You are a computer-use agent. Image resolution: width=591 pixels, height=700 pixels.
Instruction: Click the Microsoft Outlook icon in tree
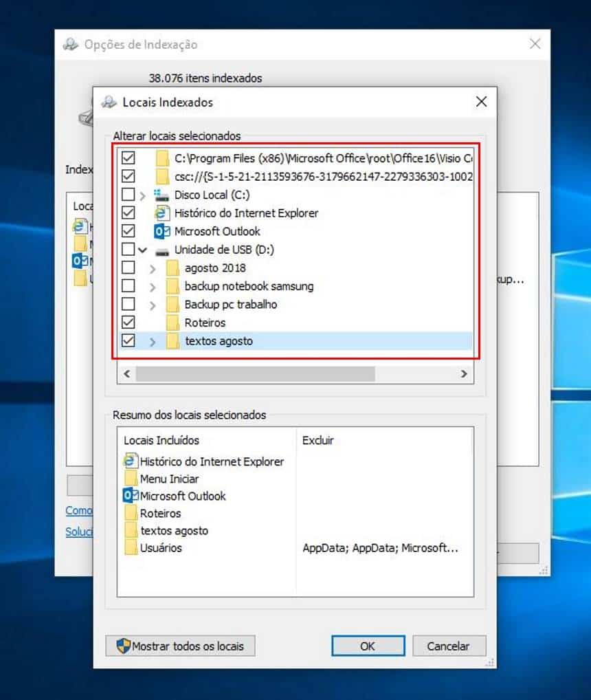click(162, 232)
